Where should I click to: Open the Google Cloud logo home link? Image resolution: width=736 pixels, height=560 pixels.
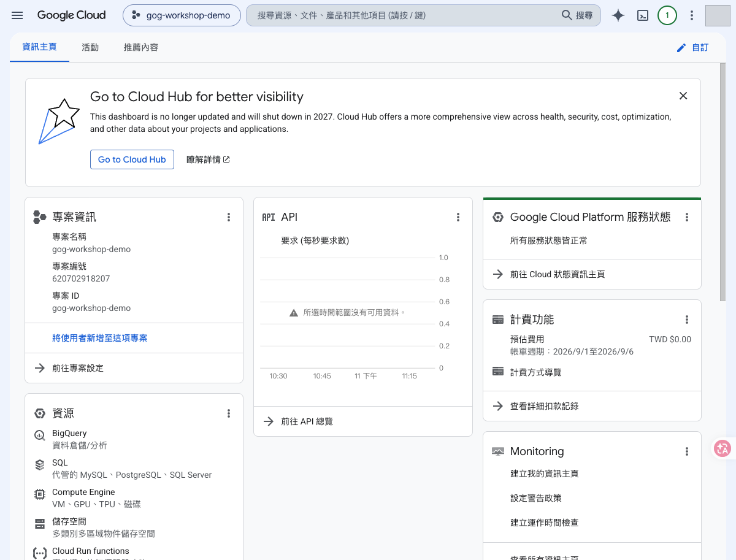coord(71,15)
